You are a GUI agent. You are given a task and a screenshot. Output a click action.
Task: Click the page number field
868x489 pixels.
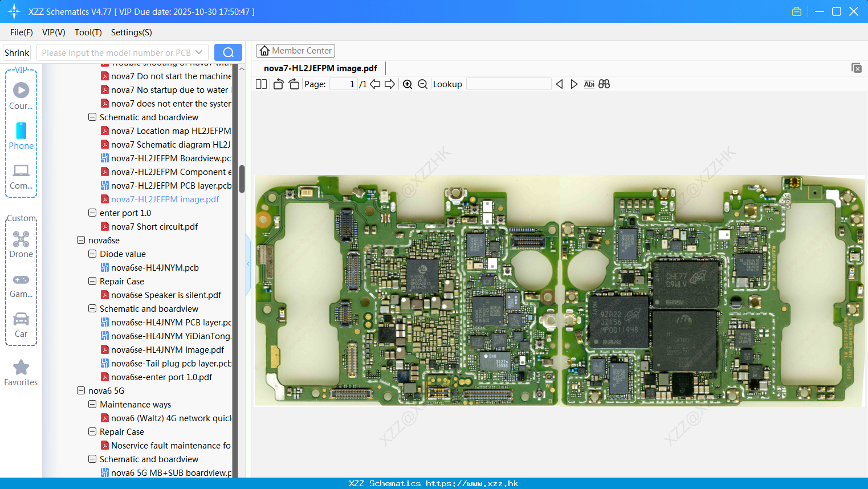click(344, 84)
